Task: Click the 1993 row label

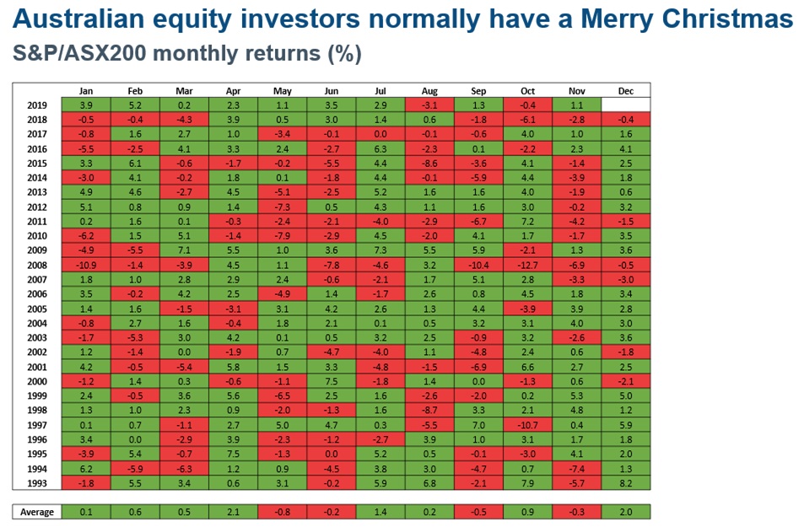Action: click(x=37, y=483)
